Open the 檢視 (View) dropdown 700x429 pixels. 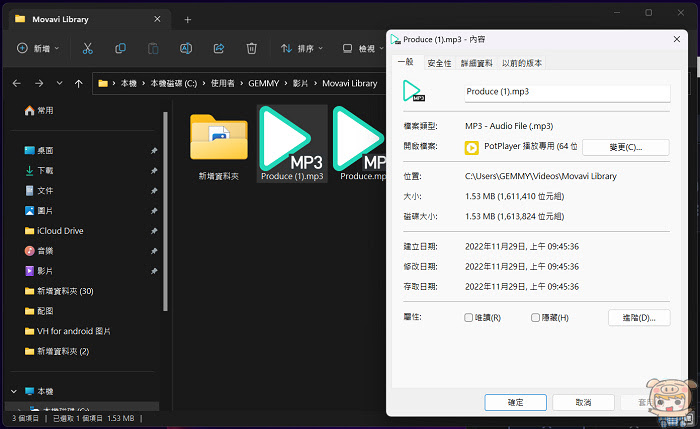pos(362,48)
